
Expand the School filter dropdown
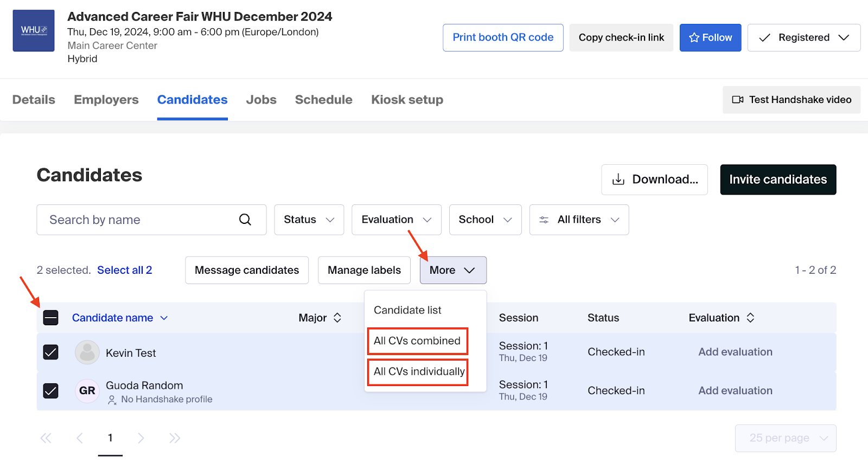(485, 220)
